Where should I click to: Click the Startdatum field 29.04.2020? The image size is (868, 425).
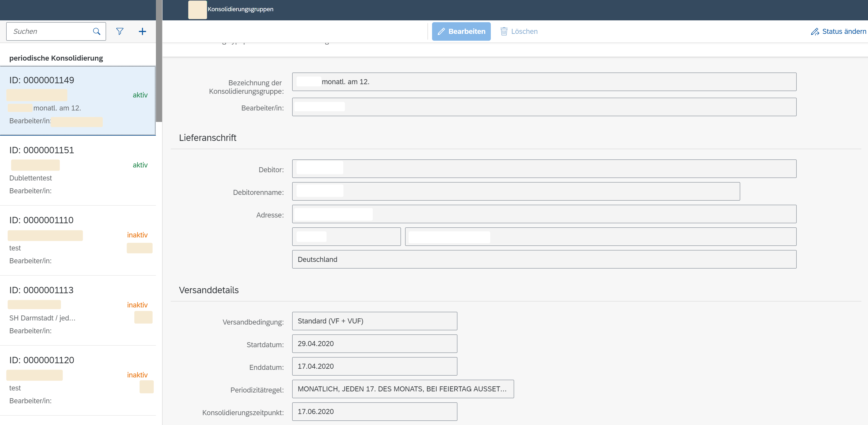375,343
